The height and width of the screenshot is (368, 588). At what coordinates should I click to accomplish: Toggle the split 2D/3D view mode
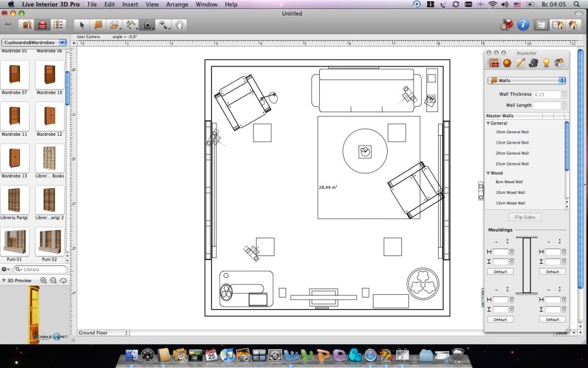(556, 25)
